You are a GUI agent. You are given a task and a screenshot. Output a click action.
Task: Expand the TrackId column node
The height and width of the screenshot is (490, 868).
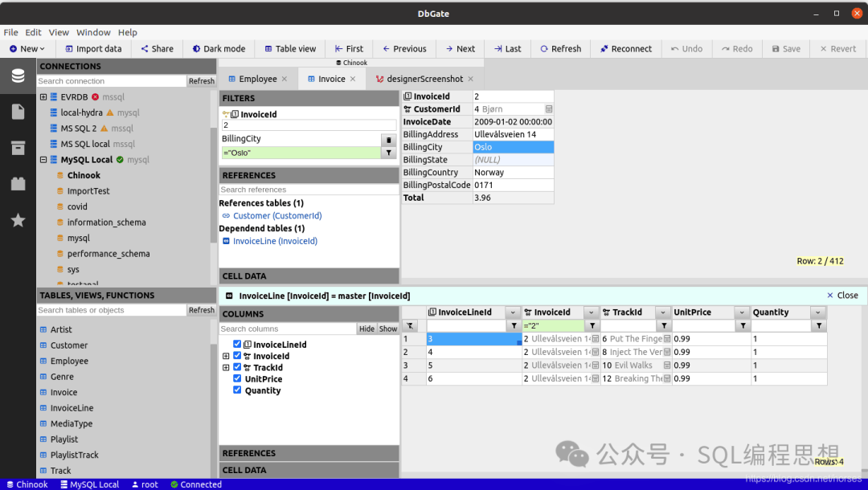[x=226, y=367]
